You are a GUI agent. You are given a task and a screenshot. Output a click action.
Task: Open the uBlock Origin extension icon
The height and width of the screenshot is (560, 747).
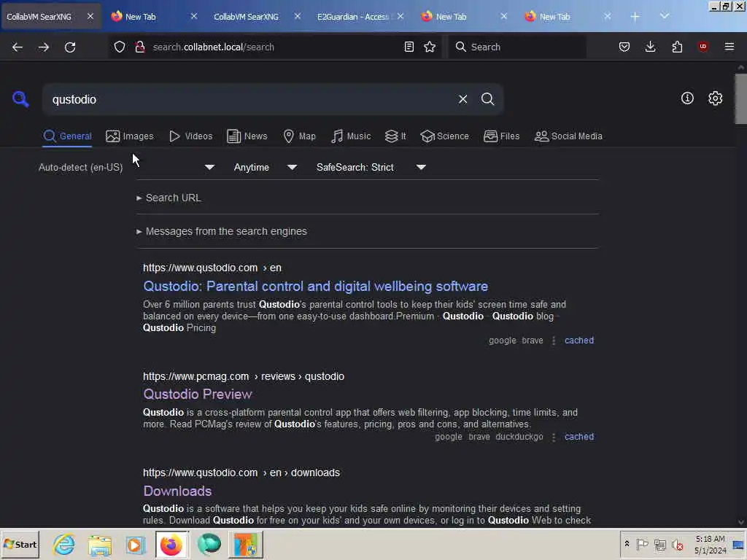[703, 47]
